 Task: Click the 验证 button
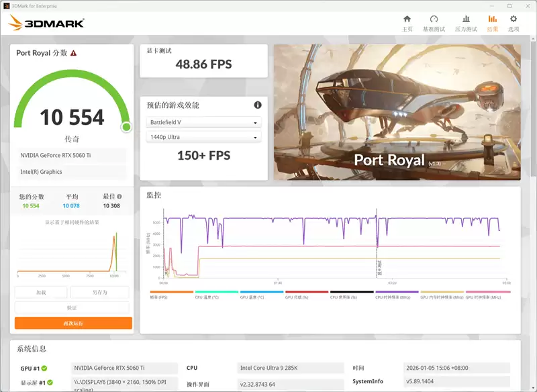click(x=72, y=308)
